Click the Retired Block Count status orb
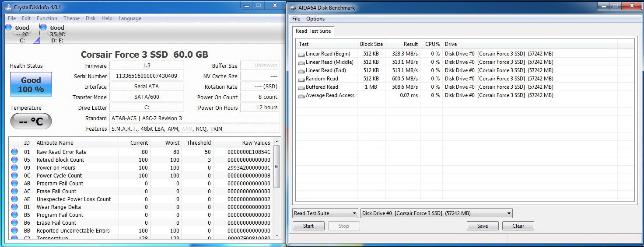644x247 pixels. (x=14, y=160)
